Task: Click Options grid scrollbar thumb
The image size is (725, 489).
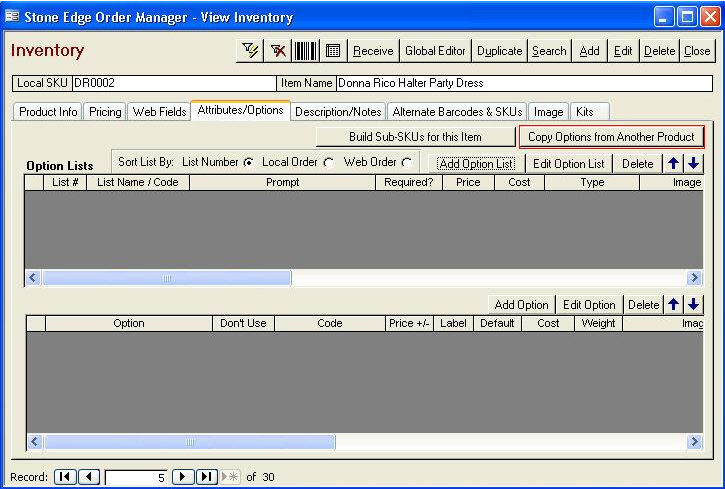Action: click(x=189, y=442)
